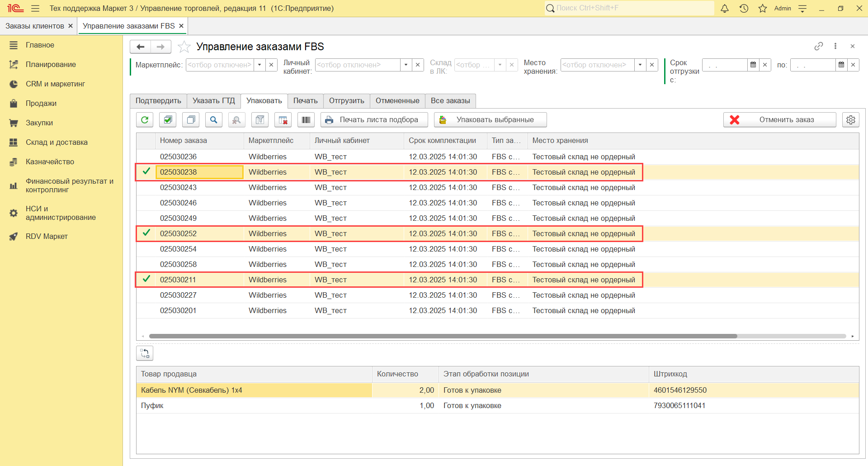The image size is (868, 466).
Task: Expand Маркетплейс filter dropdown
Action: click(260, 65)
